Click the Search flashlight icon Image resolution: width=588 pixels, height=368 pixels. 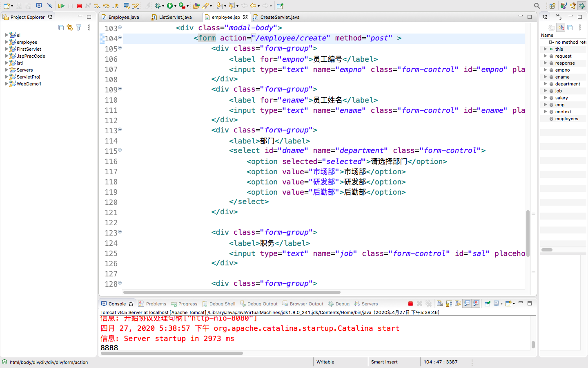205,6
